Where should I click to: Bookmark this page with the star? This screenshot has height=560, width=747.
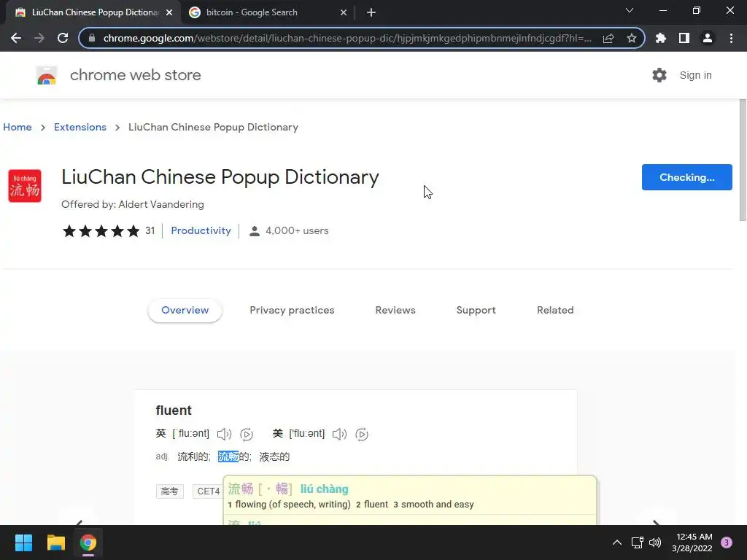click(632, 38)
